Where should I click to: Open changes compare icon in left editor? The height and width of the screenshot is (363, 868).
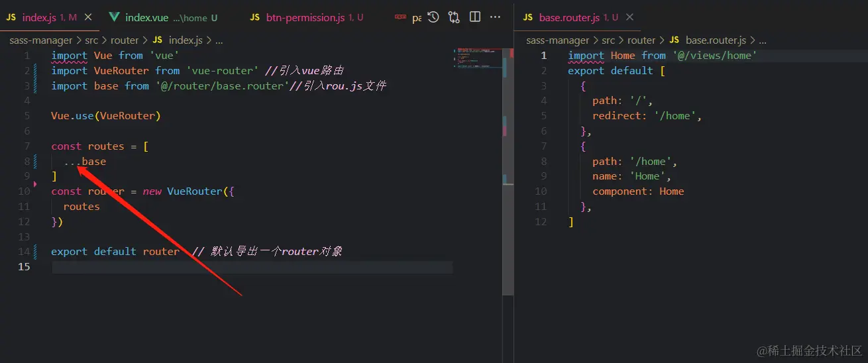[454, 18]
